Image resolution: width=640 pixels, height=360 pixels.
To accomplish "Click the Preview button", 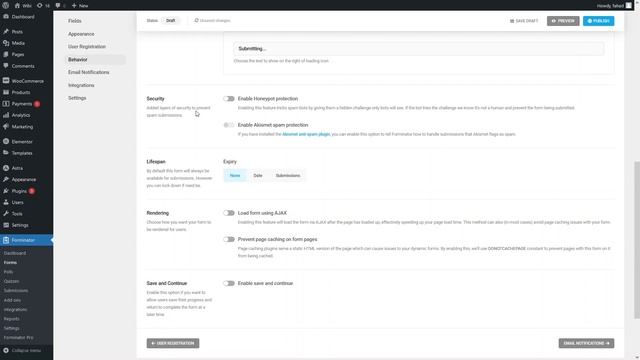I will pyautogui.click(x=563, y=21).
